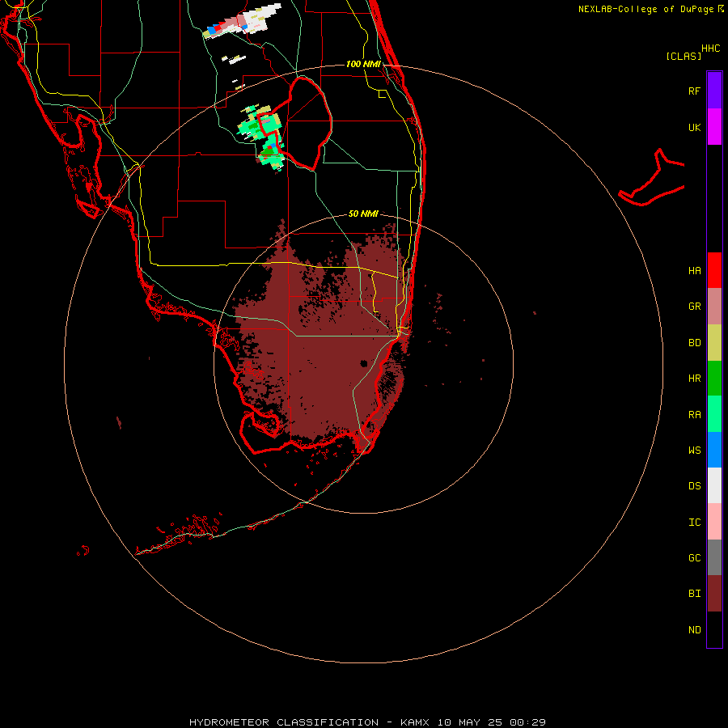Click the HA red legend color block
Viewport: 728px width, 728px height.
714,270
